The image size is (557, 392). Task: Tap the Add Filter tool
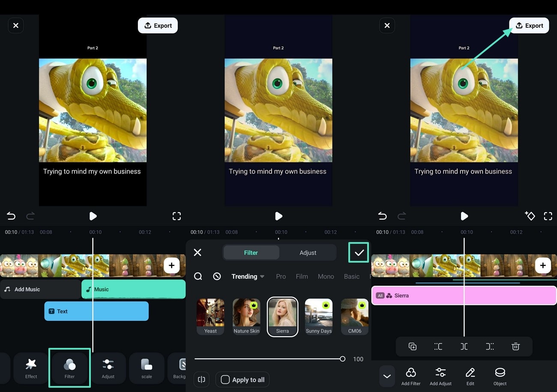coord(411,377)
